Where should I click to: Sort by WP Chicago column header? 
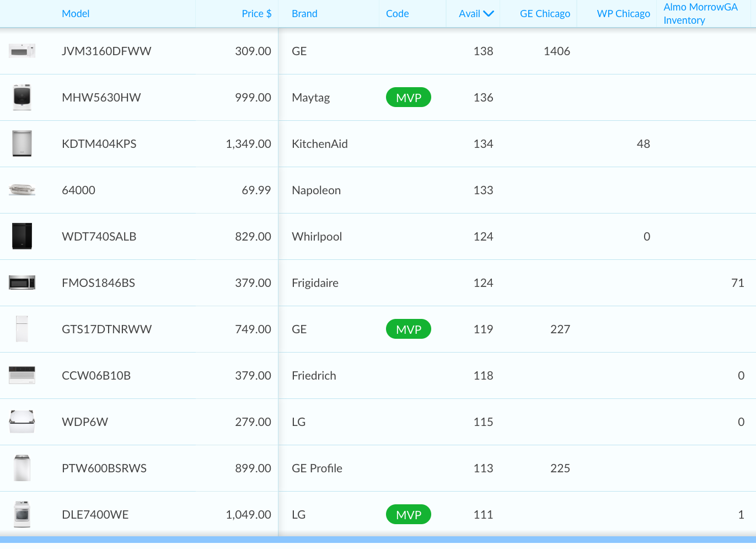[623, 14]
